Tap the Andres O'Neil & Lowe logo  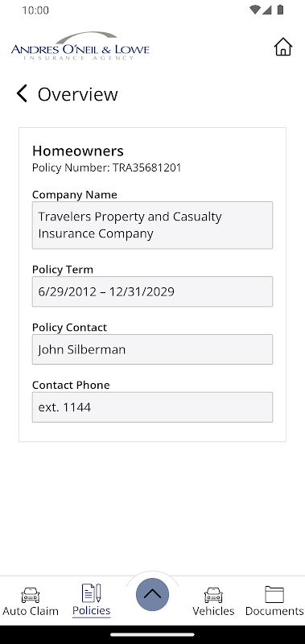80,46
